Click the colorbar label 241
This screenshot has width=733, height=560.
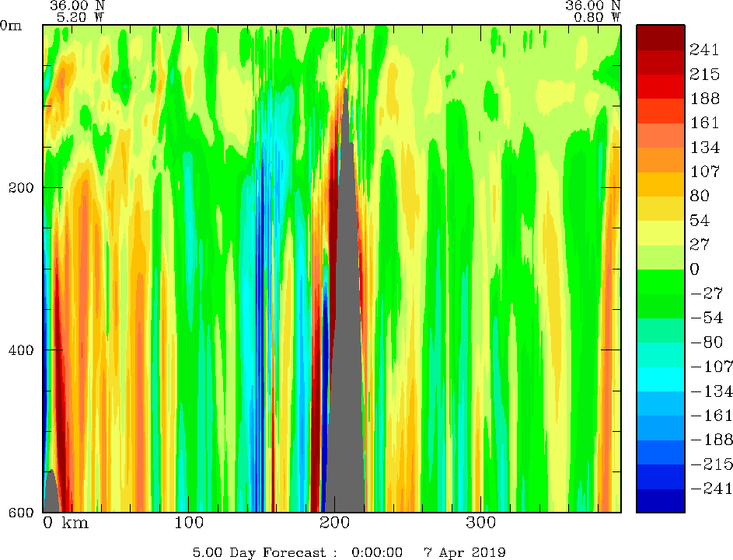[704, 50]
